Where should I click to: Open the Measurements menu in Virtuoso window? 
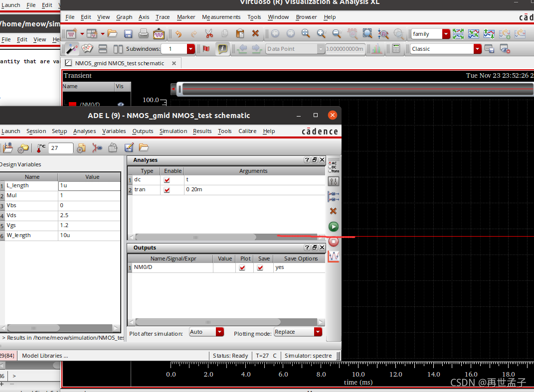[x=221, y=17]
